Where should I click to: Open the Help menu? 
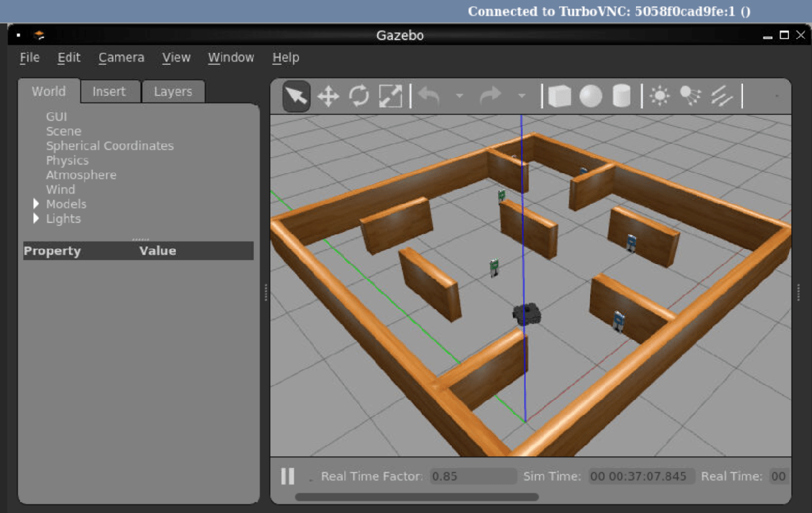(286, 58)
